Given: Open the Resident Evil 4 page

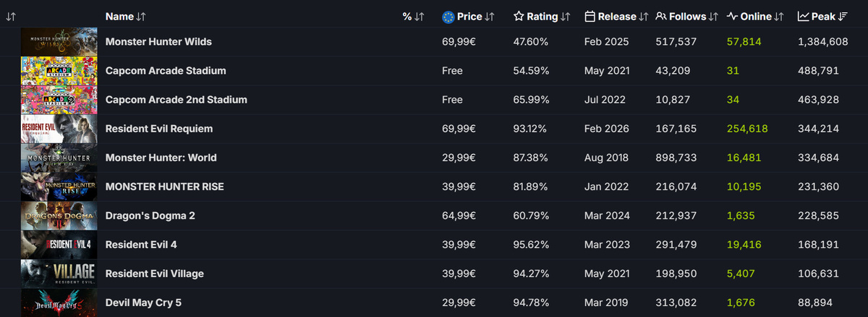Looking at the screenshot, I should point(141,245).
